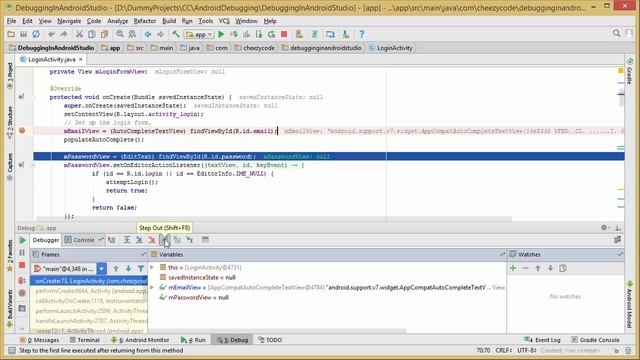Screen dimensions: 640x360
Task: Click the Save All icon in toolbar
Action: 23,34
